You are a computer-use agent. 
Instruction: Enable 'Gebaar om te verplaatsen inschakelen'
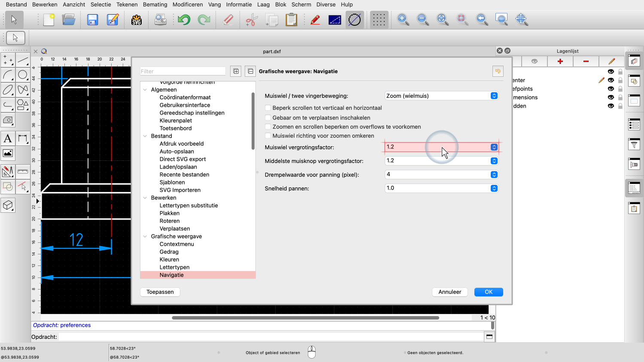pyautogui.click(x=268, y=118)
